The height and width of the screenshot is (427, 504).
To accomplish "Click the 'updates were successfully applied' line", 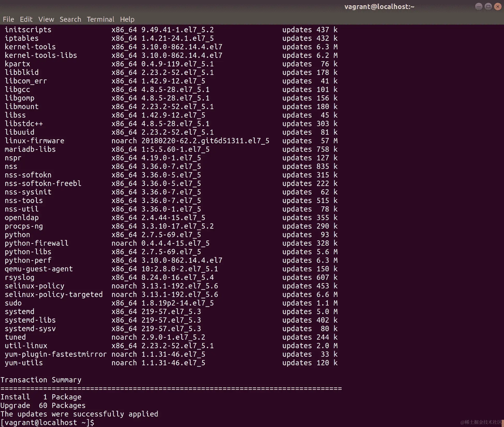I will (79, 414).
